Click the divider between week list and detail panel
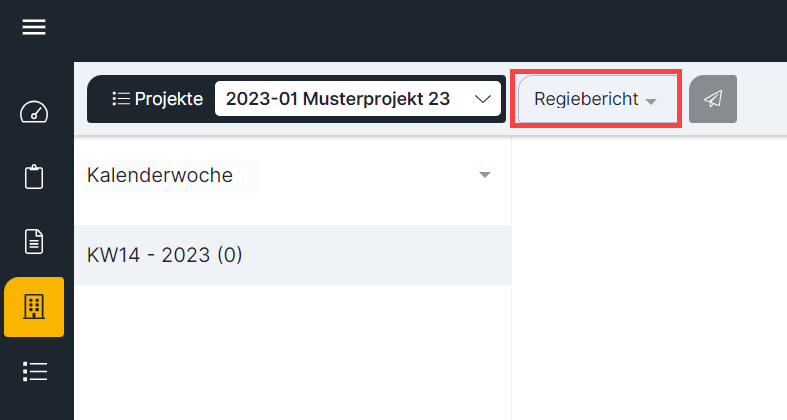 [x=511, y=277]
